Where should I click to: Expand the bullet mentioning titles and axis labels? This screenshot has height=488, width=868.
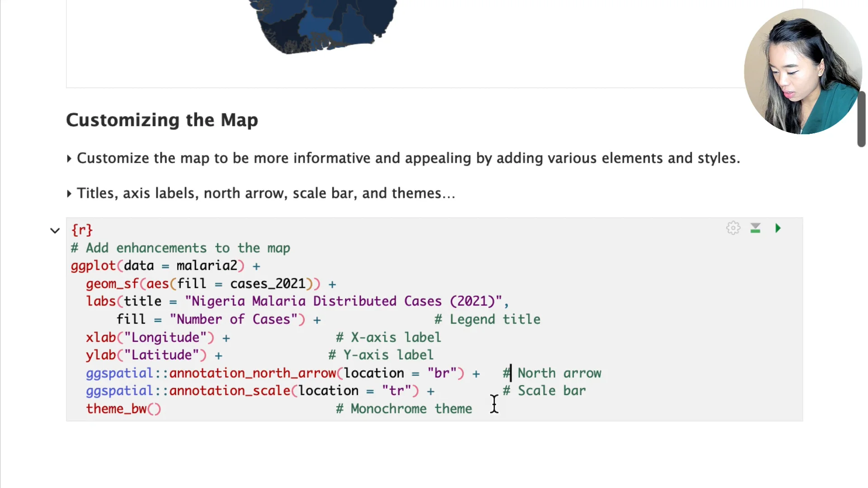click(69, 193)
